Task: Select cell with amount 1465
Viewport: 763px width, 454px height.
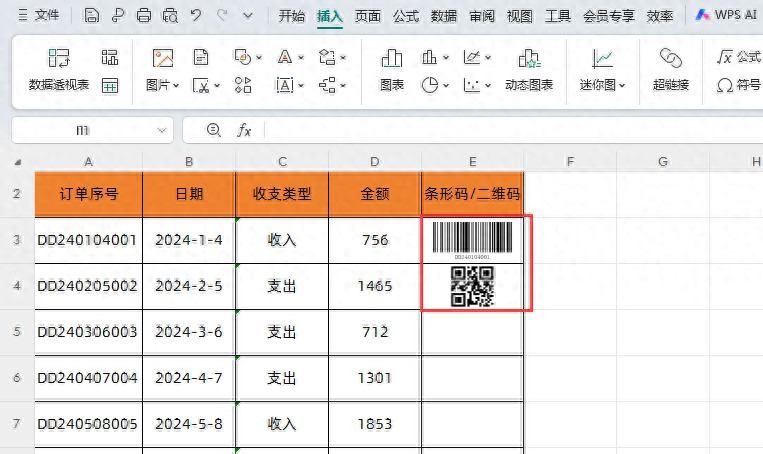Action: (375, 286)
